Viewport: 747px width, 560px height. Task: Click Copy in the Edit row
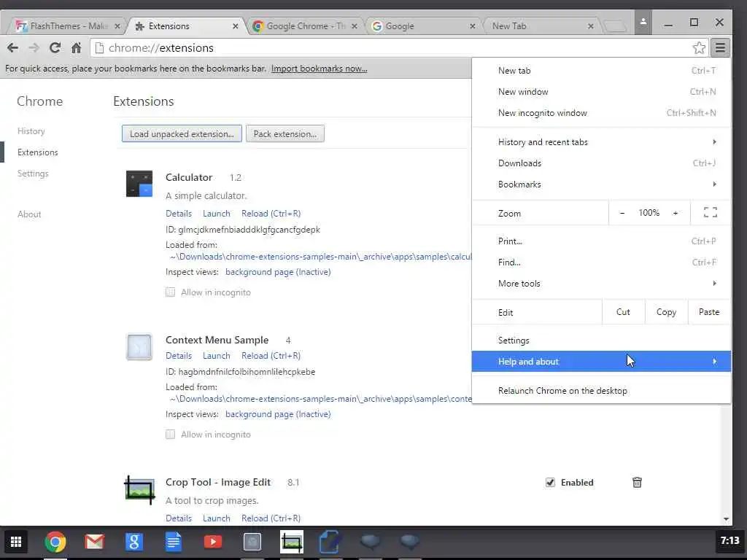tap(666, 312)
